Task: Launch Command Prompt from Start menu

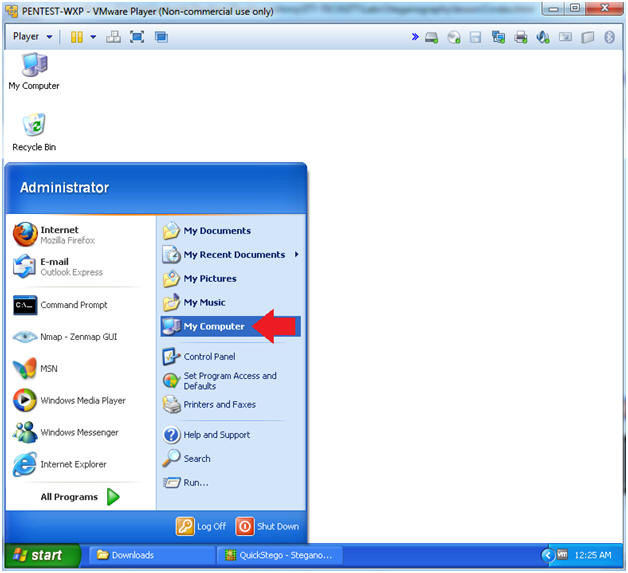Action: 78,305
